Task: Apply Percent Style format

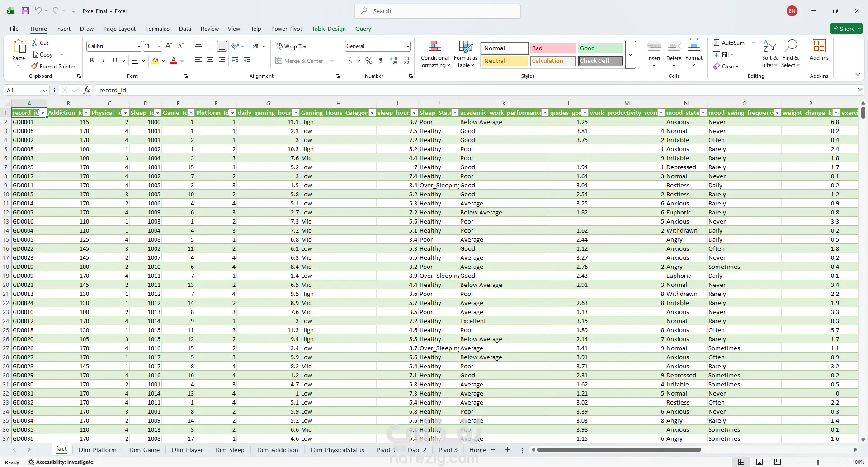Action: coord(369,60)
